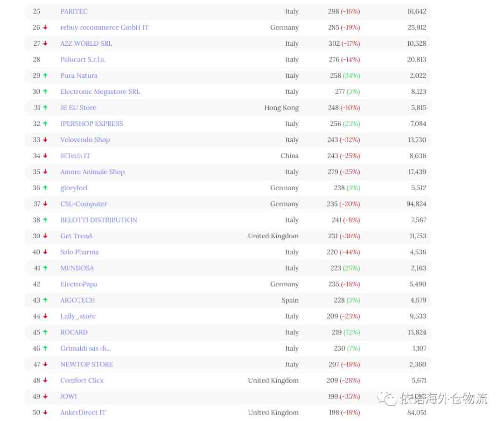Visit the A2Z WORLD SRL link
The image size is (504, 421).
coord(86,44)
